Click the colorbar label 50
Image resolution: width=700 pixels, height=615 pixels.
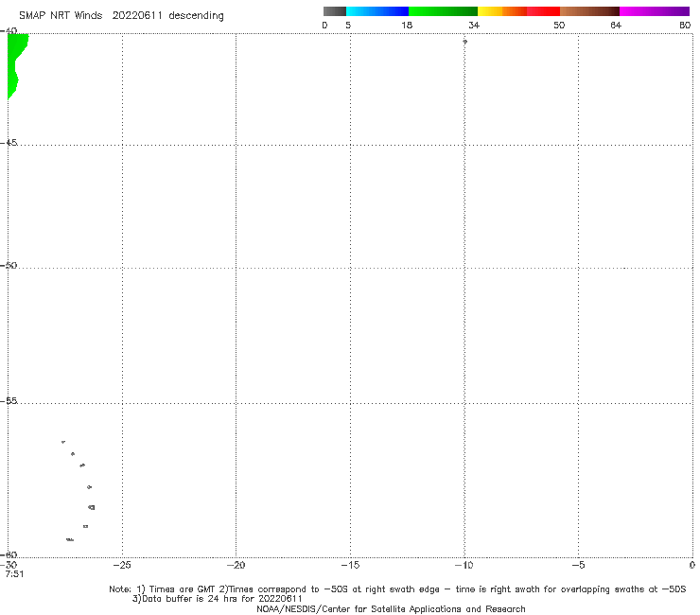[x=559, y=25]
